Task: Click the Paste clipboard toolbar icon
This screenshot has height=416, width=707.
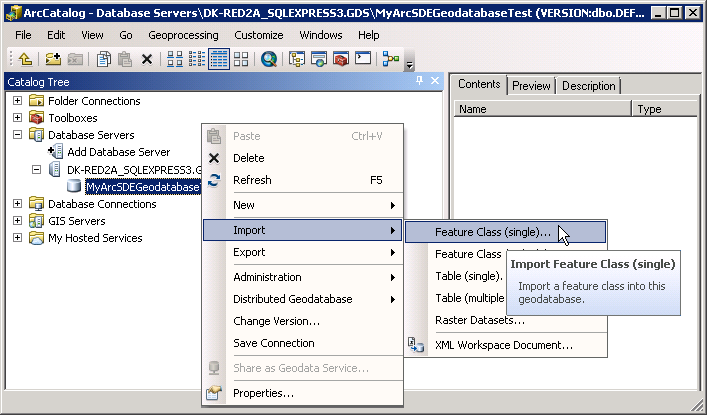Action: pos(125,59)
